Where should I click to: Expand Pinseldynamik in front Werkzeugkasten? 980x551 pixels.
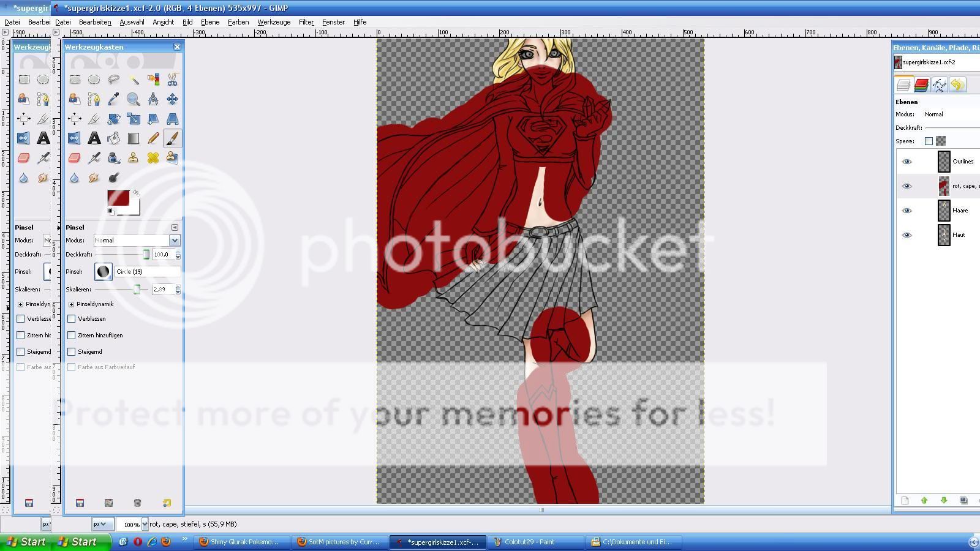71,304
